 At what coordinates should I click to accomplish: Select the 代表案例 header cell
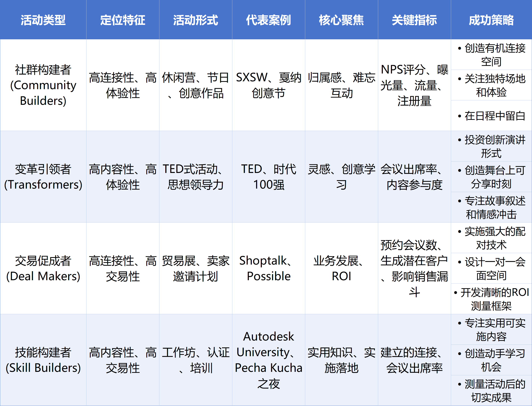pos(268,20)
